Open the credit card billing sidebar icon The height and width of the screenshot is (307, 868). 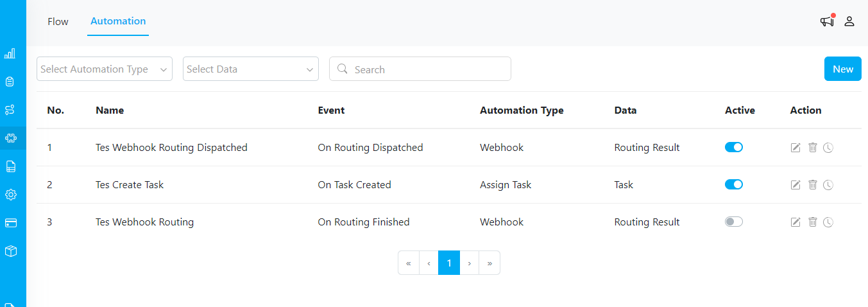point(10,223)
